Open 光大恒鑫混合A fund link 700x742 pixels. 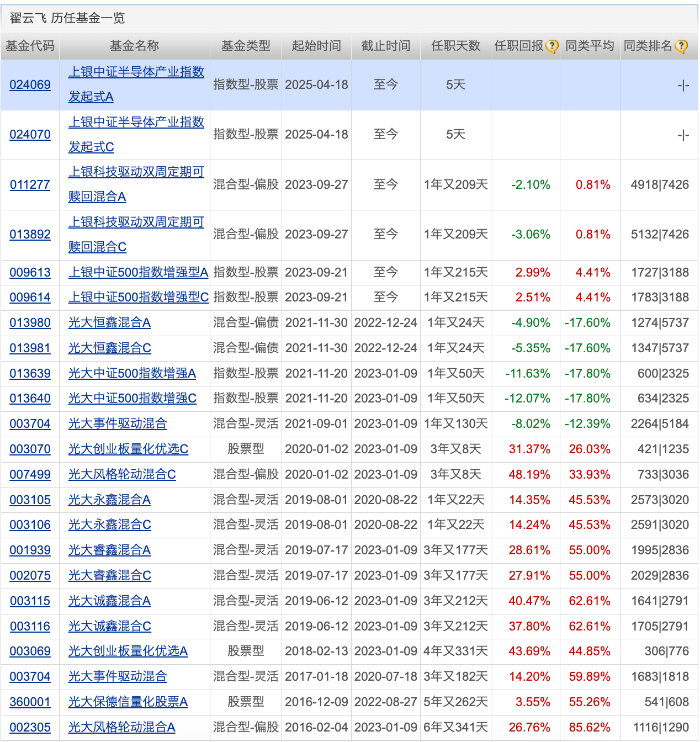pos(109,322)
